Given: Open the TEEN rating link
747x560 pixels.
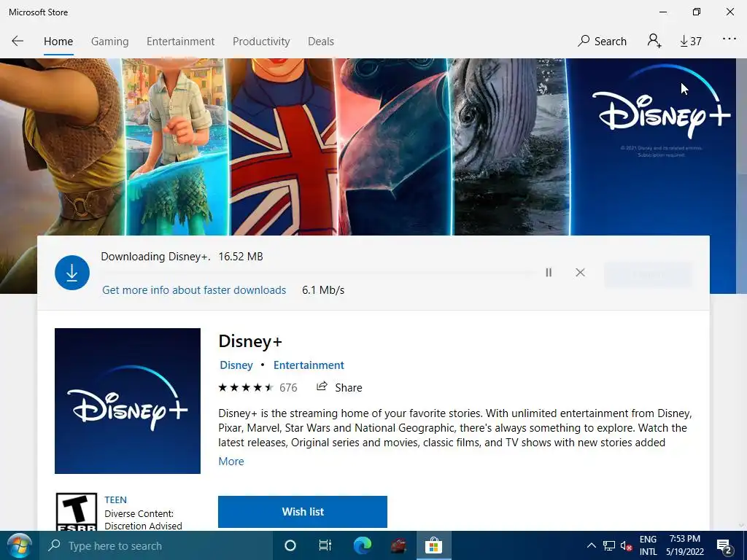Looking at the screenshot, I should click(116, 499).
